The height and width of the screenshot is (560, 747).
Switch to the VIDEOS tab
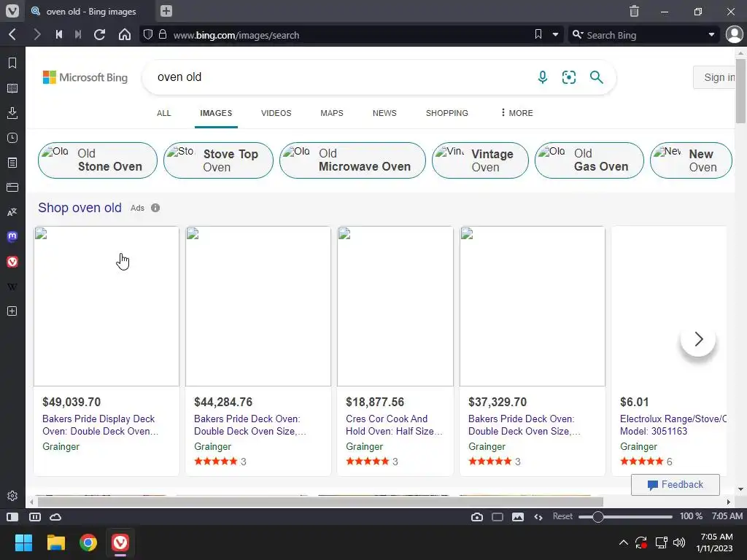pyautogui.click(x=276, y=113)
